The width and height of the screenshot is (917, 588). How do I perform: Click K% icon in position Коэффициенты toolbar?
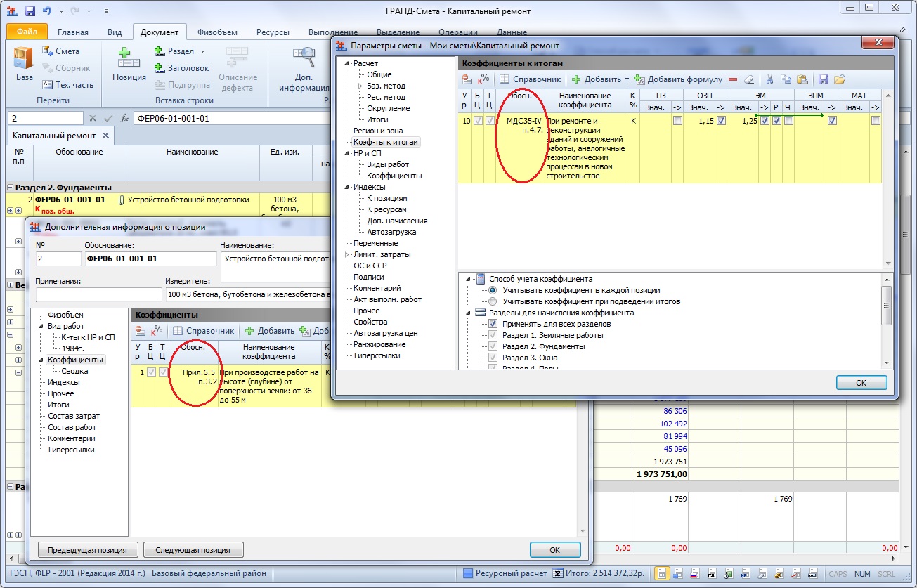pos(157,330)
